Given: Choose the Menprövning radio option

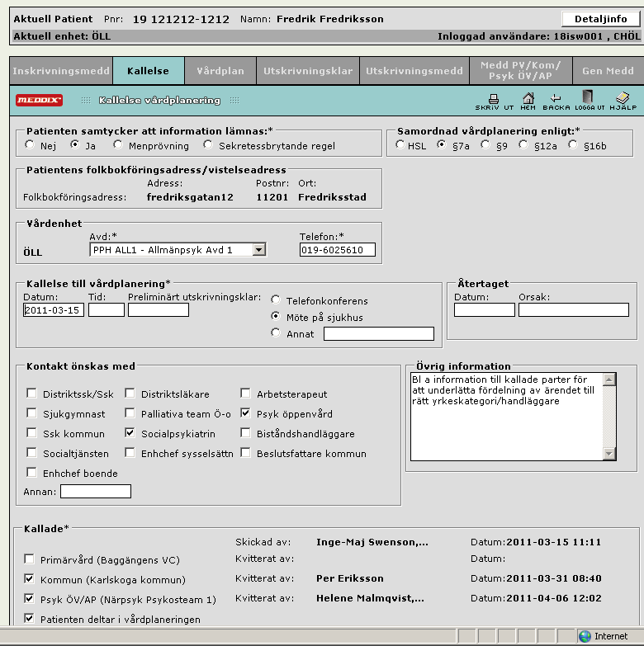Looking at the screenshot, I should 118,144.
